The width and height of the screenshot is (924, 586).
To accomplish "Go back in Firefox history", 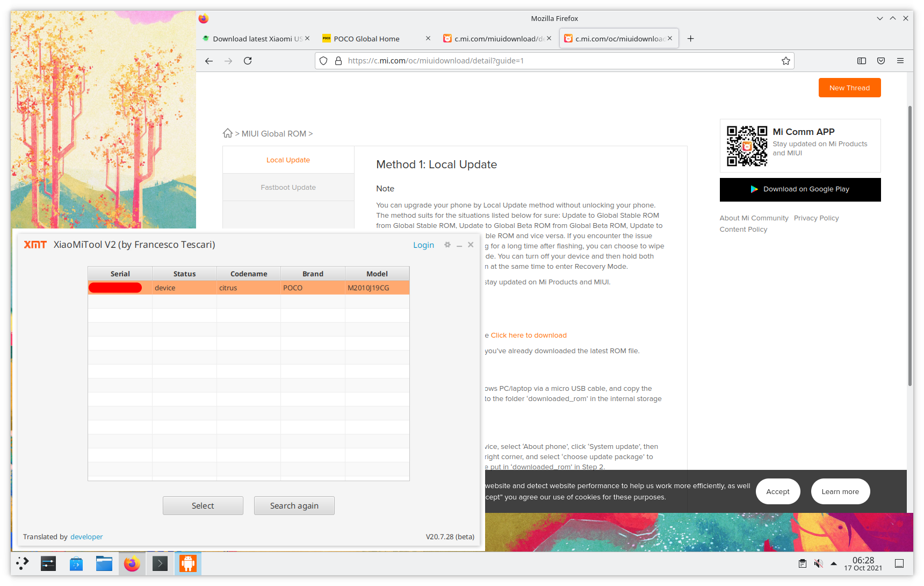I will pos(209,61).
